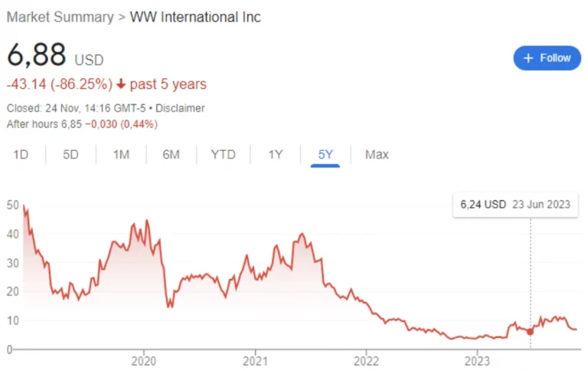
Task: Click the 2022 label on x-axis
Action: (x=366, y=360)
